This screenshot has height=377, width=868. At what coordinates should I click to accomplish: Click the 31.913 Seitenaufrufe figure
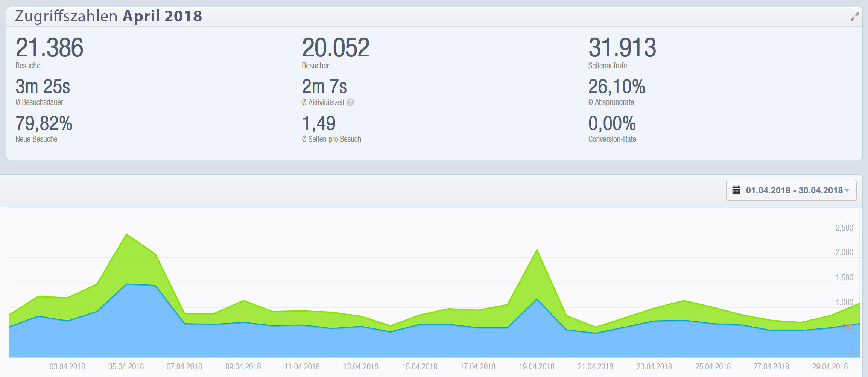click(x=622, y=48)
